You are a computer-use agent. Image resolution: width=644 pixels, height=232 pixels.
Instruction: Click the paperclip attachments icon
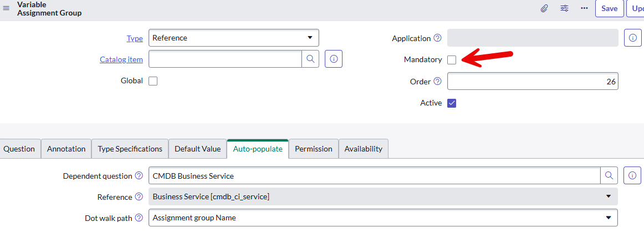coord(544,9)
